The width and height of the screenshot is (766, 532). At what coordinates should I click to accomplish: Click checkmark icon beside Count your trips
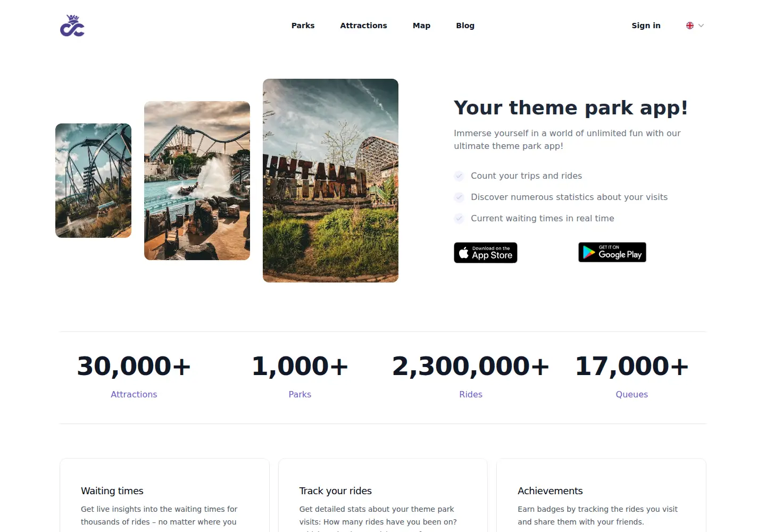(x=459, y=176)
